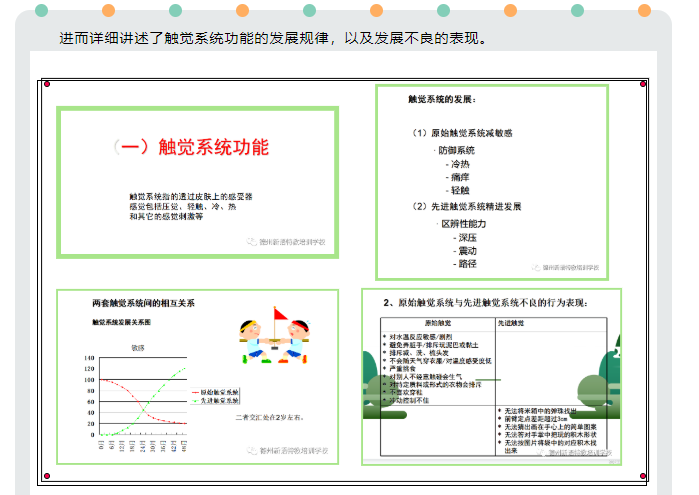Select the 触觉系统的发展 slide heading
Screen dimensions: 699x495
click(441, 100)
